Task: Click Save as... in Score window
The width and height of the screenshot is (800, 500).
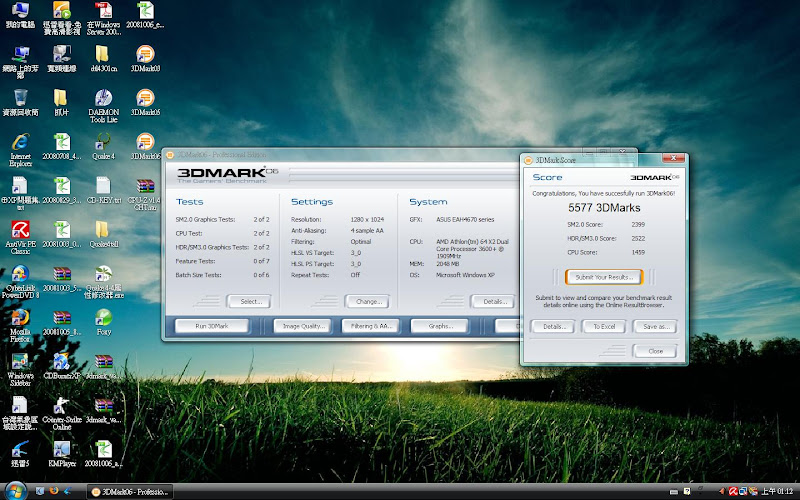Action: [655, 326]
